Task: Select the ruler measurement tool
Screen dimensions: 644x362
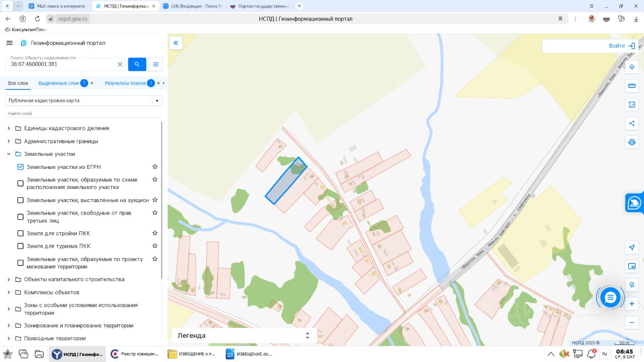Action: 632,86
